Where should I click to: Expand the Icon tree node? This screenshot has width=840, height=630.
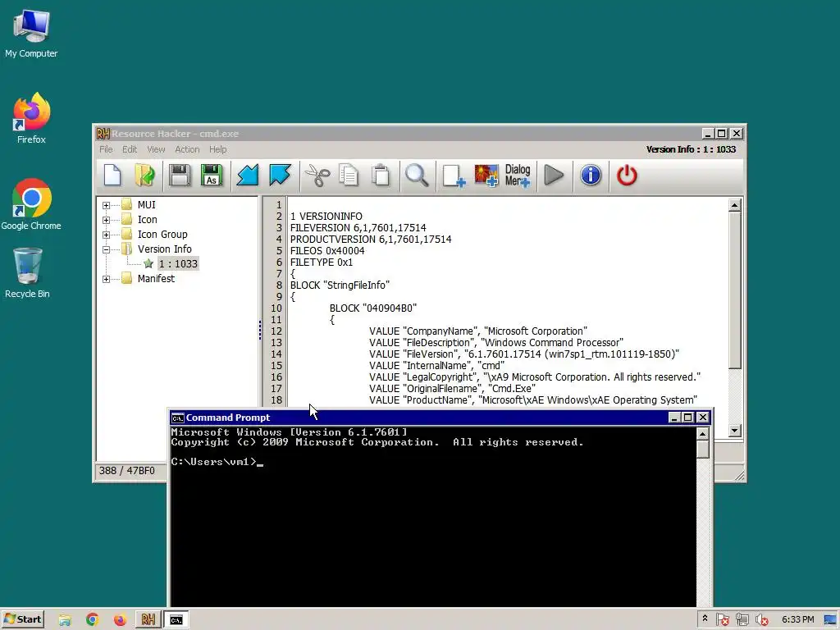106,220
